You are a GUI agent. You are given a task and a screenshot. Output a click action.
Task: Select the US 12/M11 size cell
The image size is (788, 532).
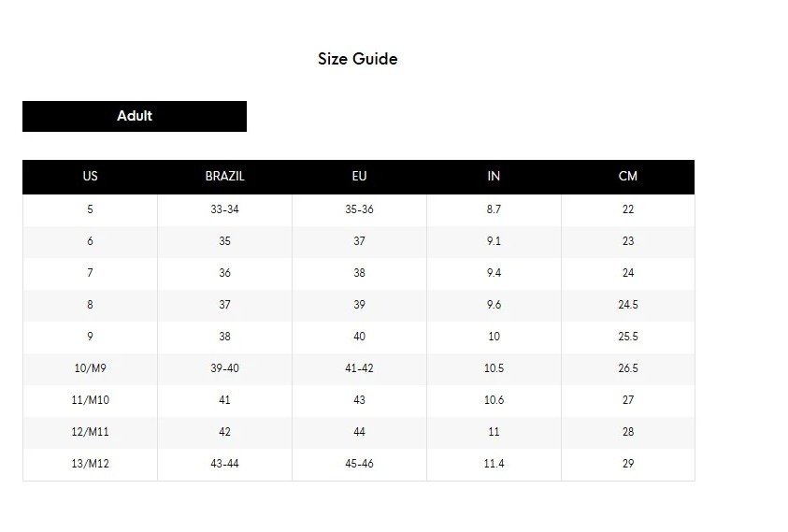click(x=90, y=432)
